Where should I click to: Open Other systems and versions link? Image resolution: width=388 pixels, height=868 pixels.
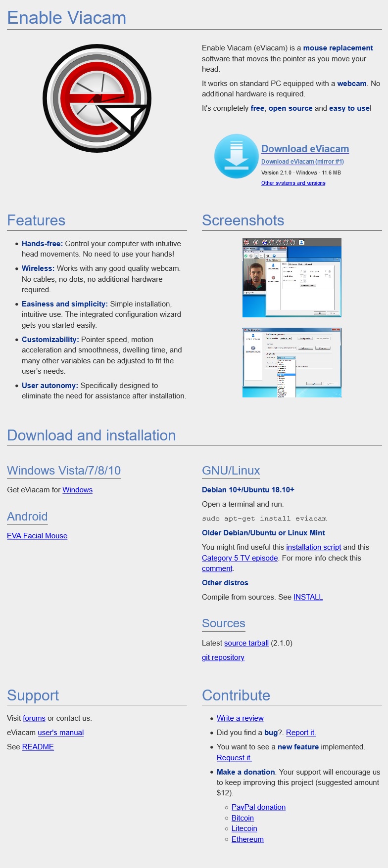pyautogui.click(x=293, y=183)
